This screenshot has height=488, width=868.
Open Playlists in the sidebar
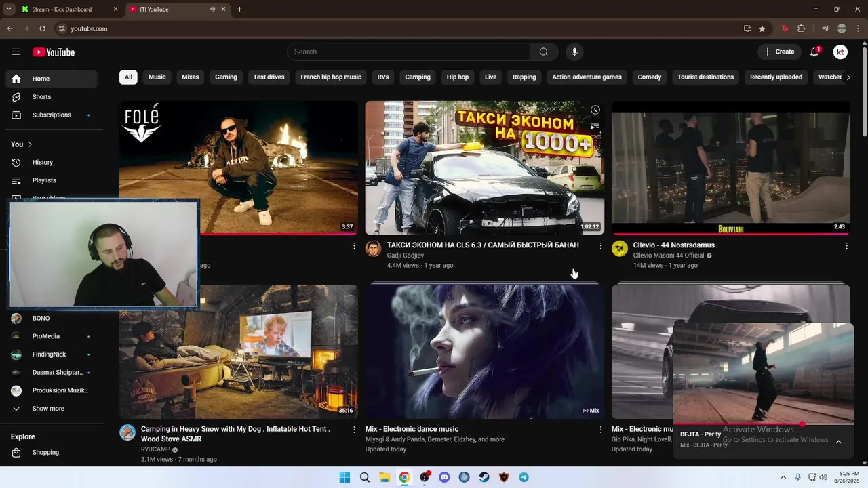tap(52, 180)
